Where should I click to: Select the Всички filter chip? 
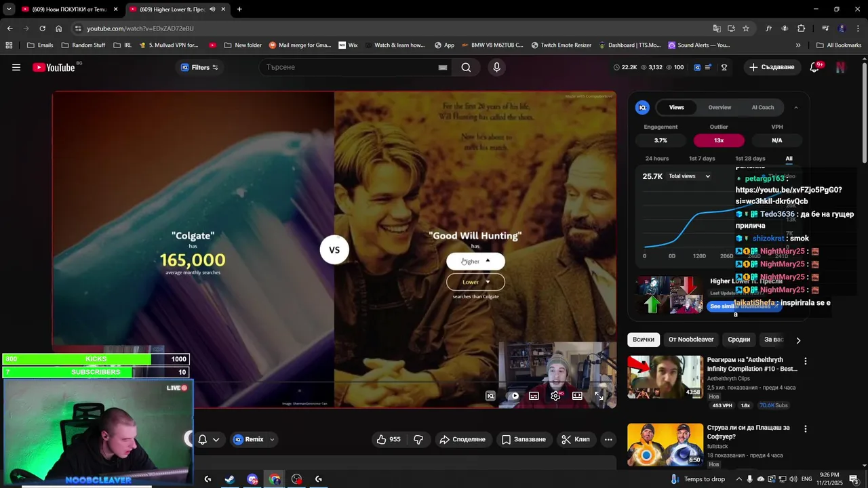coord(644,340)
